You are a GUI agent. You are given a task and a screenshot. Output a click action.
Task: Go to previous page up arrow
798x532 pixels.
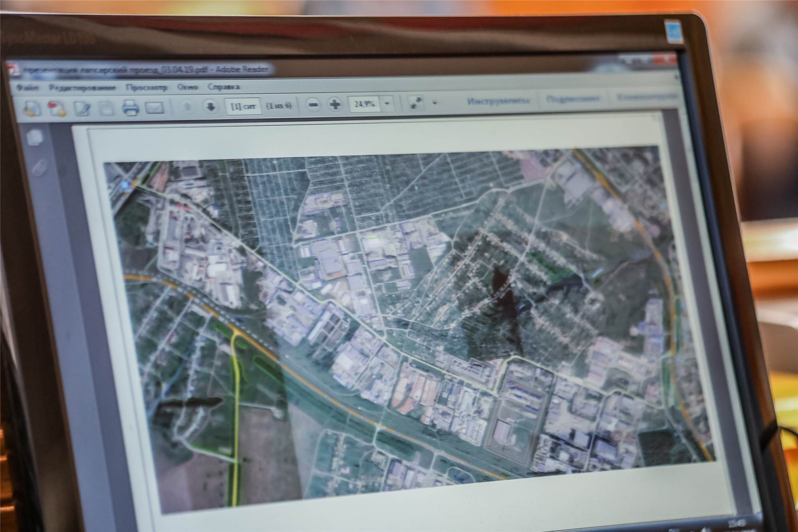point(188,107)
